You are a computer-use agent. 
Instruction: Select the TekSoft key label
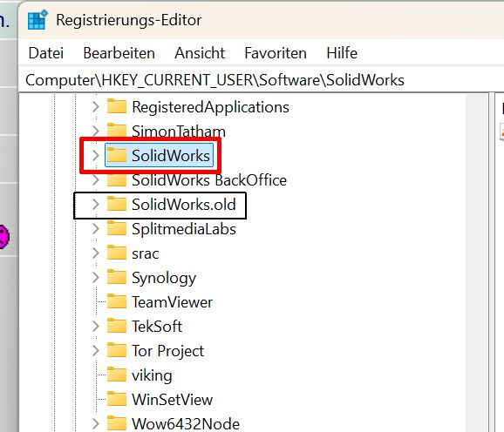coord(157,327)
